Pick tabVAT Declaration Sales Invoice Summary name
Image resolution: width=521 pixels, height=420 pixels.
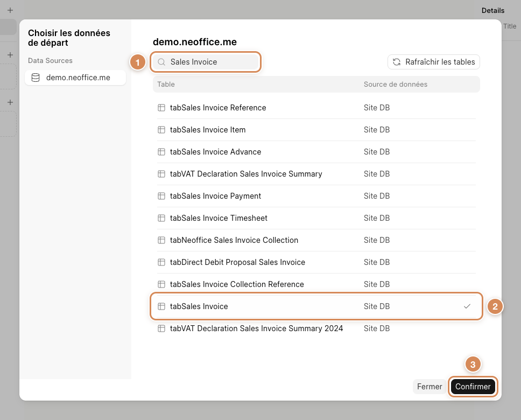pos(246,174)
